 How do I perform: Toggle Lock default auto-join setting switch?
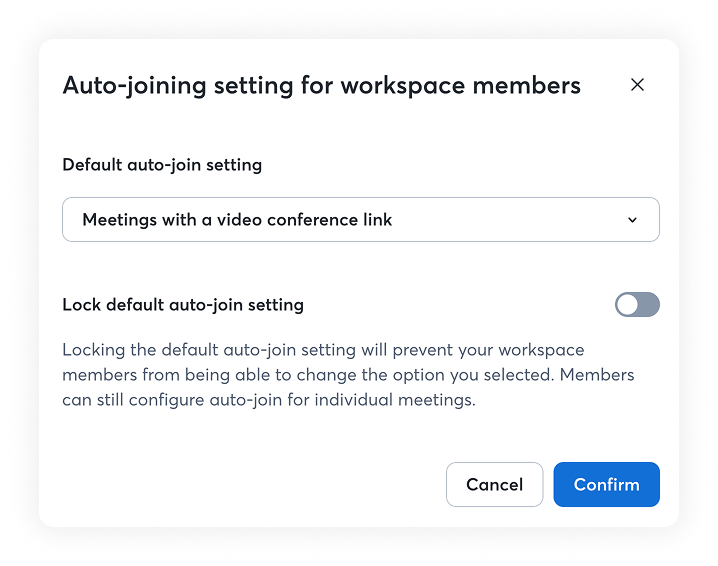(637, 305)
